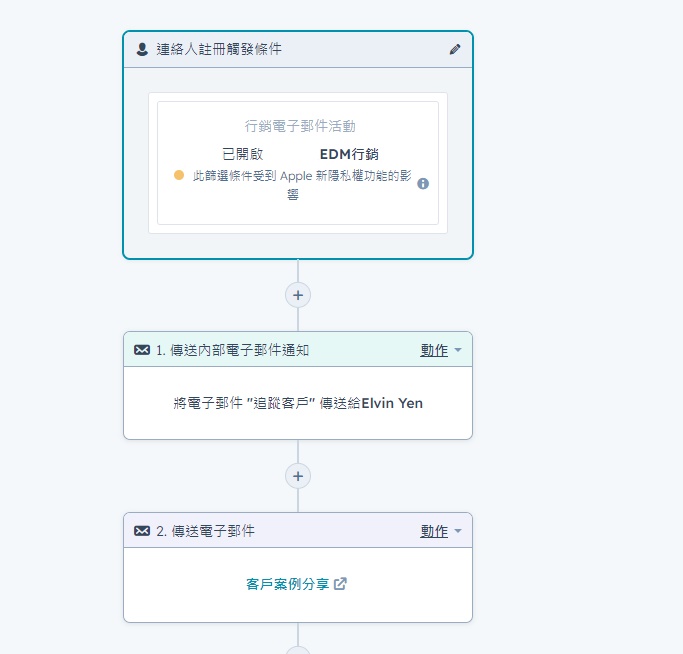Screen dimensions: 683x654
Task: Click the caret arrow beside 動作 in step 1
Action: tap(457, 349)
